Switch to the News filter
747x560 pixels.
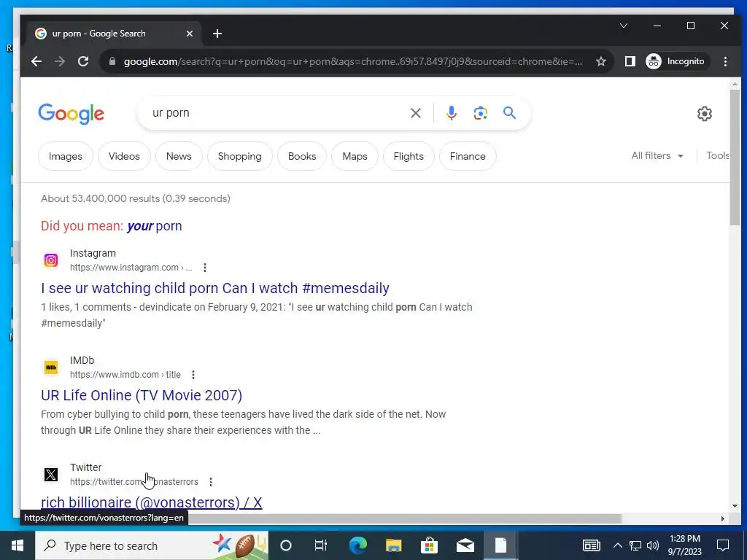(x=179, y=156)
